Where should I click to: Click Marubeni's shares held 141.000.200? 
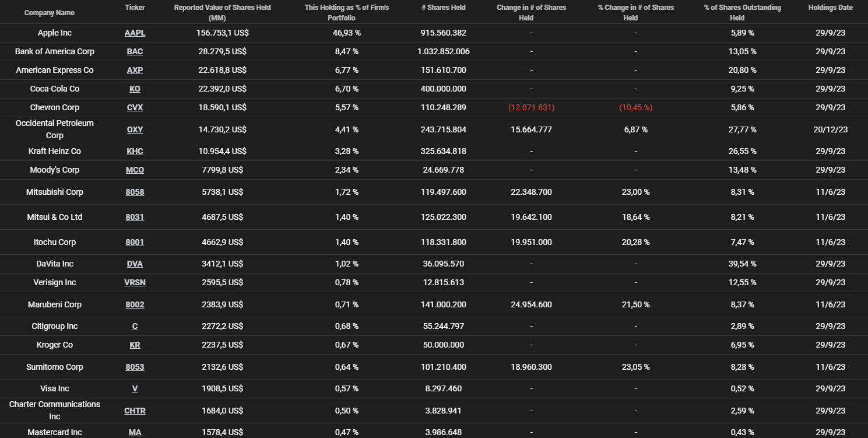(x=443, y=304)
